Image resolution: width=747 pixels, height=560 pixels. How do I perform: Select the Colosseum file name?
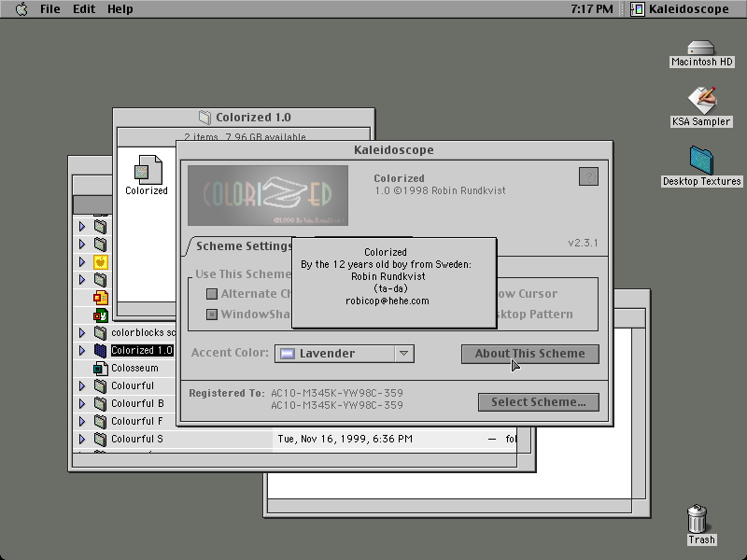coord(134,368)
